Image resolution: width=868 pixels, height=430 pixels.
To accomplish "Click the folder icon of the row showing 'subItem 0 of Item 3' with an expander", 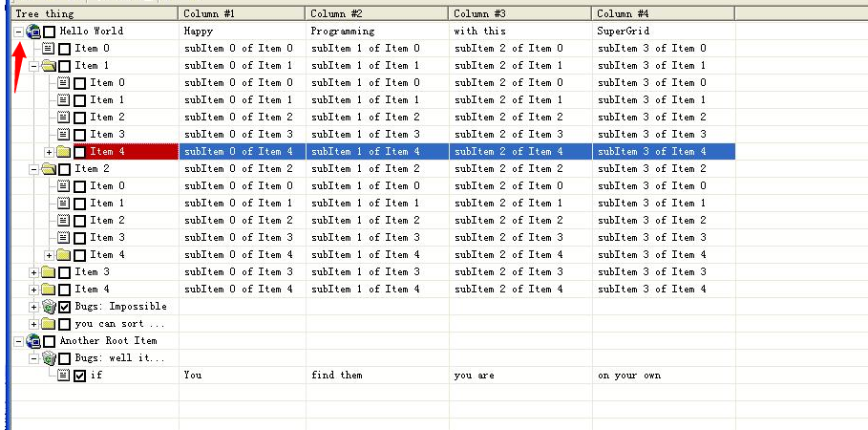I will click(49, 272).
